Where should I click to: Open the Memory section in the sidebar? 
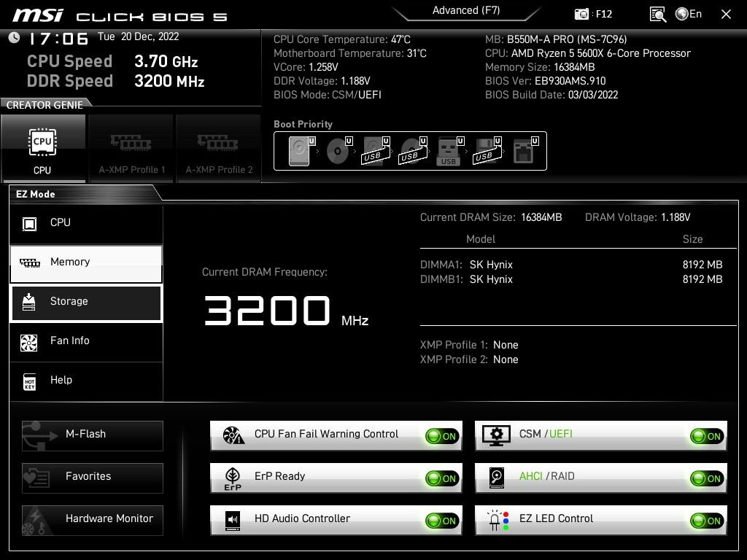click(86, 262)
